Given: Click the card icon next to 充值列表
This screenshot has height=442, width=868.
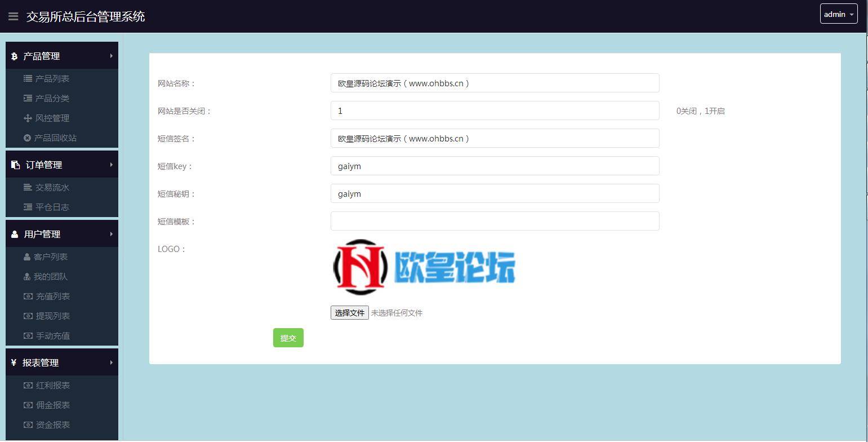Looking at the screenshot, I should (28, 296).
